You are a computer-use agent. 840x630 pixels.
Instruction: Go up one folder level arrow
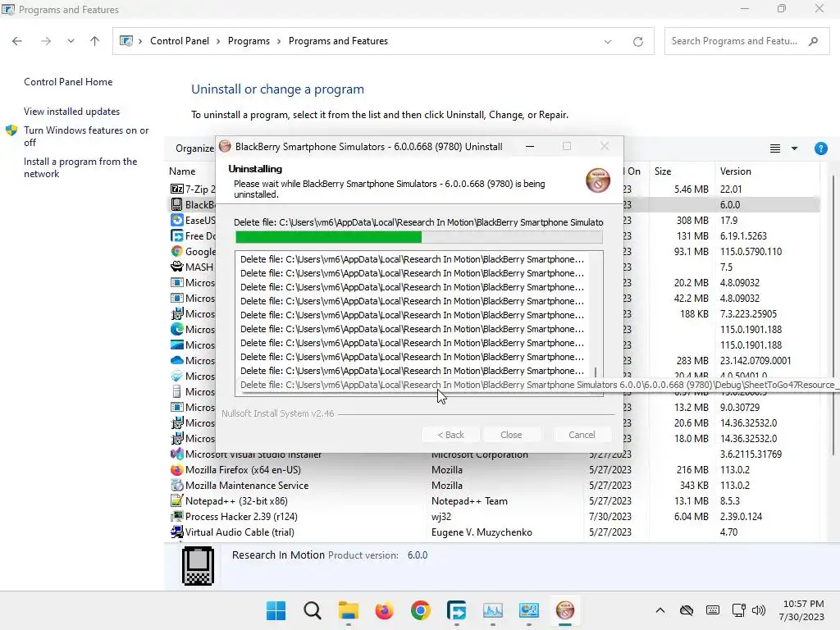(x=95, y=41)
